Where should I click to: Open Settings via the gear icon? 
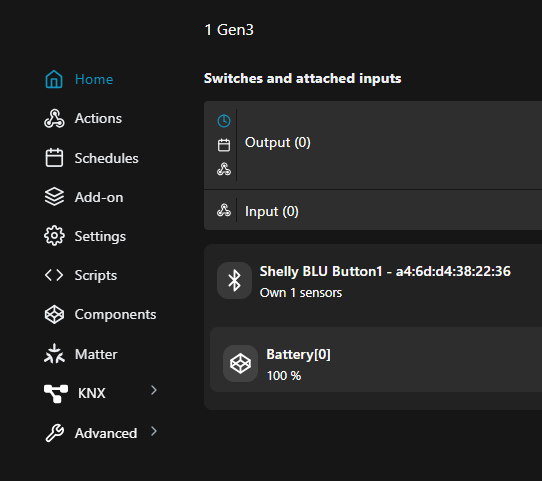point(54,236)
